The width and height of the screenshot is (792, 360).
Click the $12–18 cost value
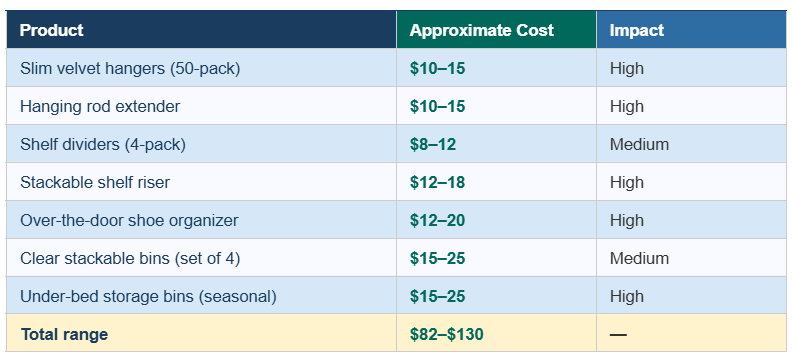pyautogui.click(x=437, y=182)
